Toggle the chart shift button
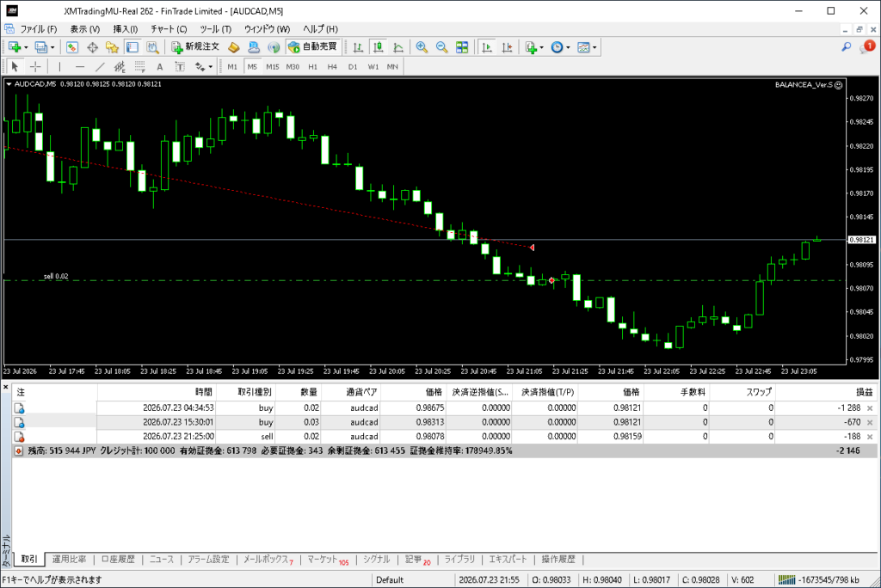 click(x=507, y=47)
